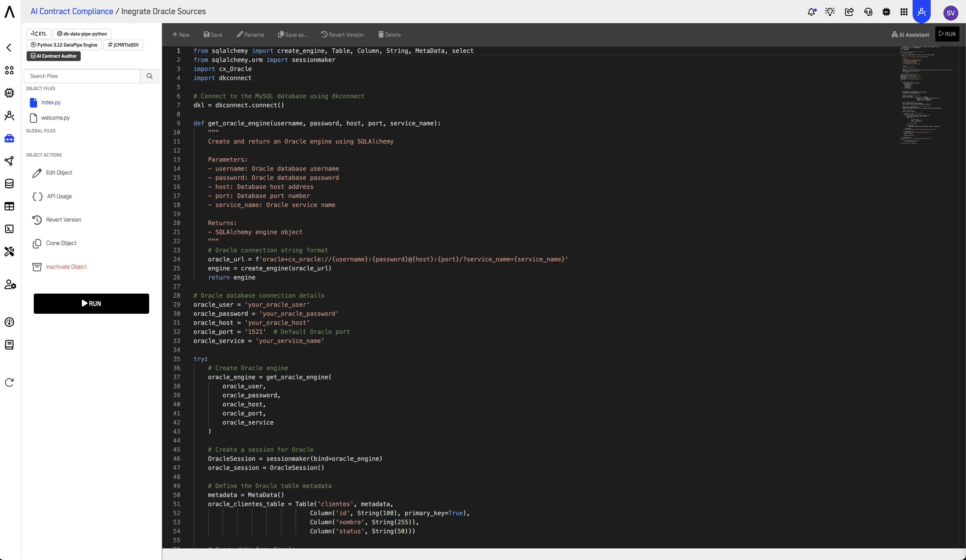
Task: Click the large black RUN button
Action: point(91,303)
